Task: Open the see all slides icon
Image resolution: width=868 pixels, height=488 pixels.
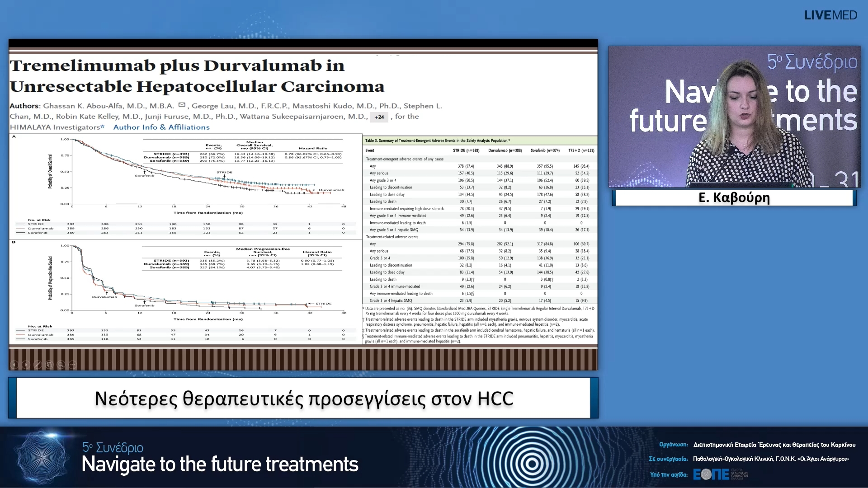Action: pyautogui.click(x=49, y=365)
